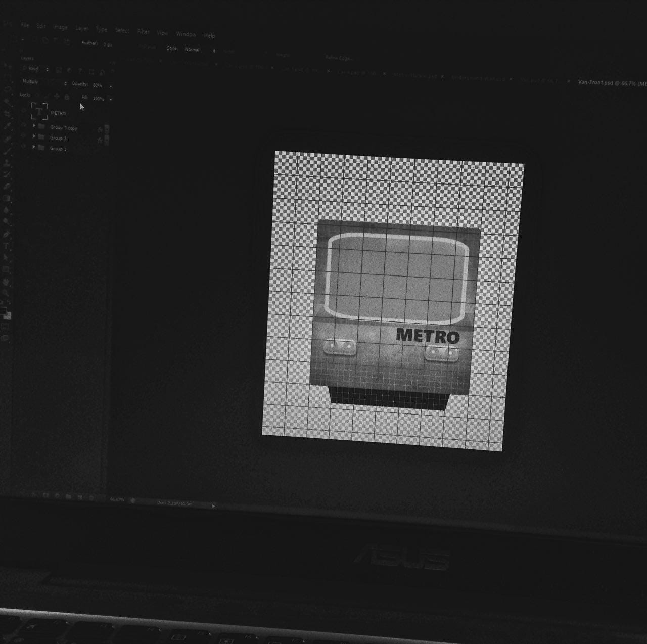The image size is (647, 644).
Task: Click the Fill 100% value
Action: pos(99,99)
